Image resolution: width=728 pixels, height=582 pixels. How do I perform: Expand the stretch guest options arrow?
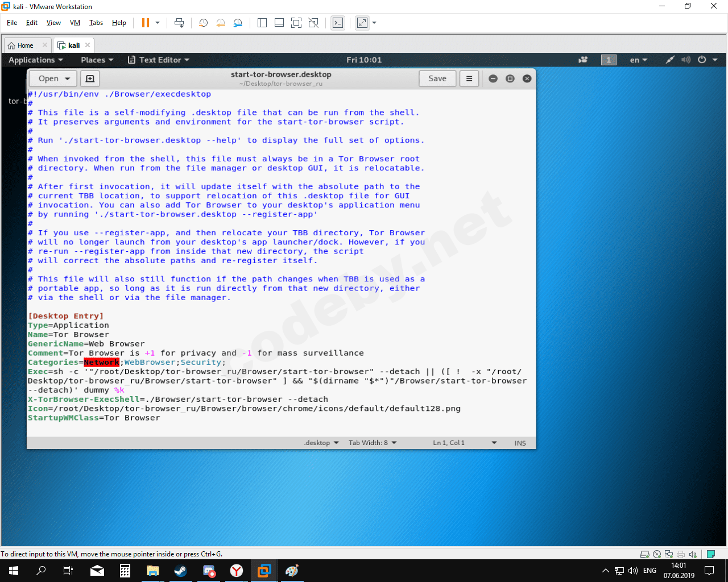374,23
